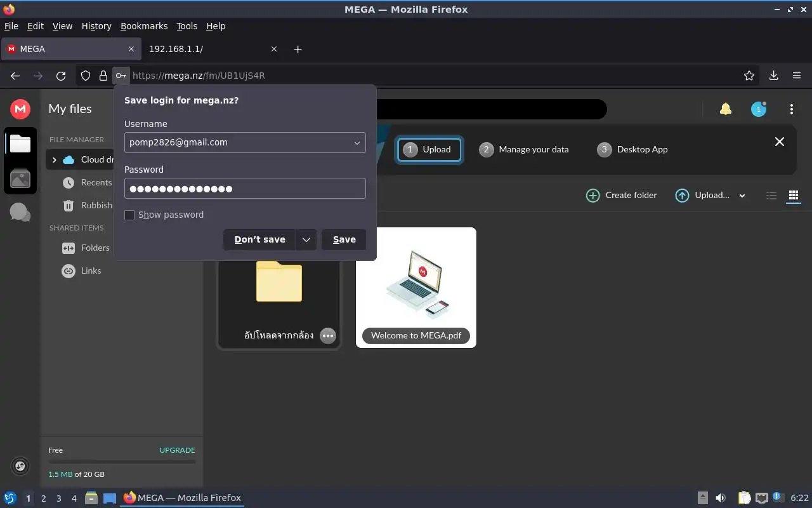The image size is (812, 508).
Task: Switch to list view
Action: pos(771,196)
